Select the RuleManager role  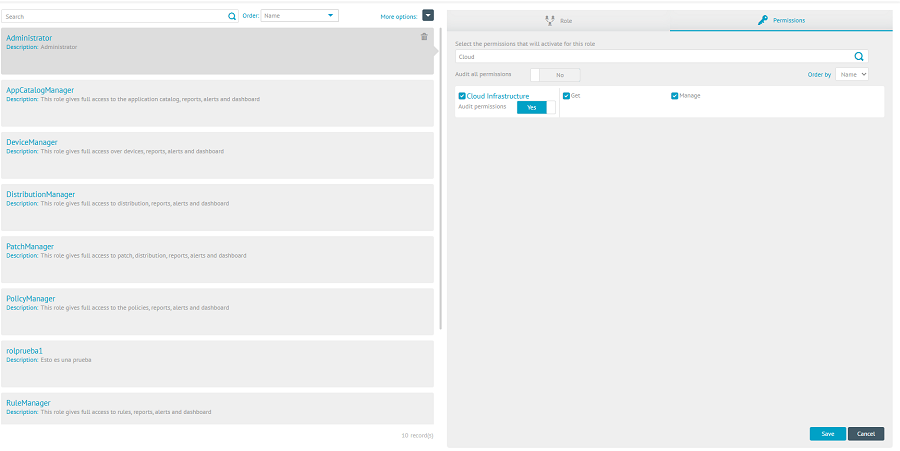point(218,409)
